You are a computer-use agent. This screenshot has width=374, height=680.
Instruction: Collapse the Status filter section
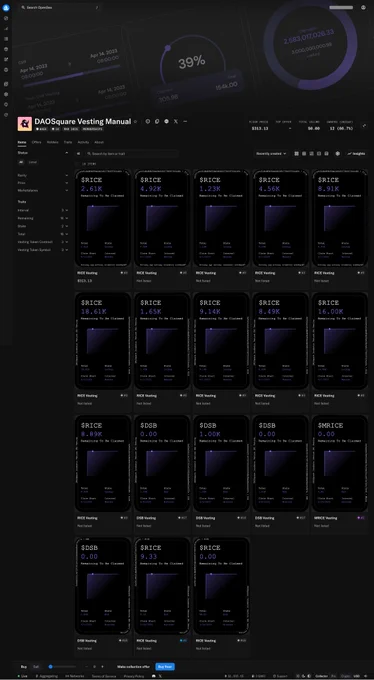point(43,153)
